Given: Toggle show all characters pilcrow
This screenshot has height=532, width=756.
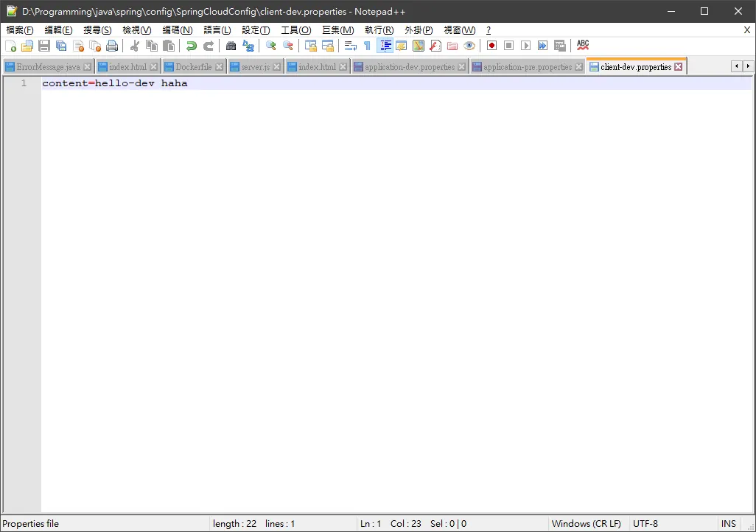Looking at the screenshot, I should [368, 46].
